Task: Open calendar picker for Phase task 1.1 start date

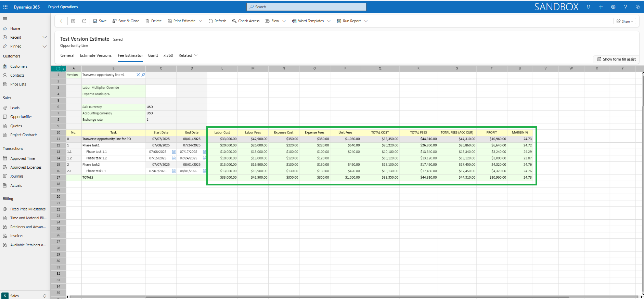Action: tap(174, 152)
